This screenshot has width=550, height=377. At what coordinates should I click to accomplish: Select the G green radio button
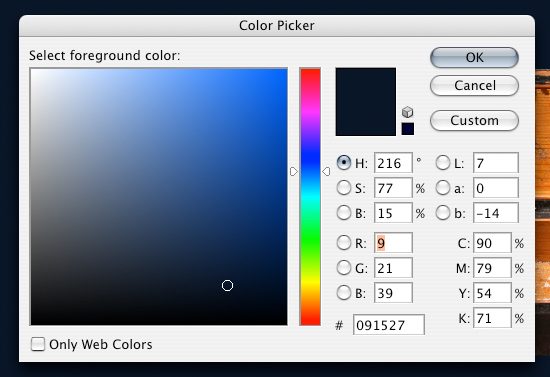pos(344,268)
